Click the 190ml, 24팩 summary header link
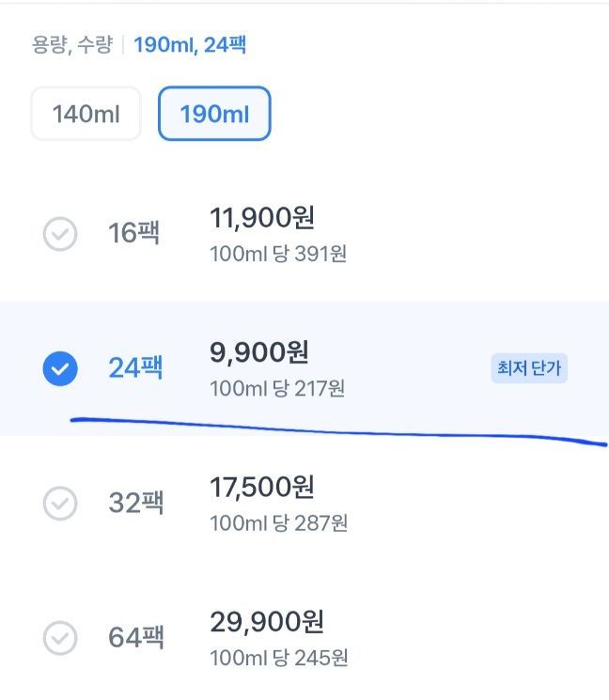Viewport: 609px width, 700px height. tap(190, 44)
